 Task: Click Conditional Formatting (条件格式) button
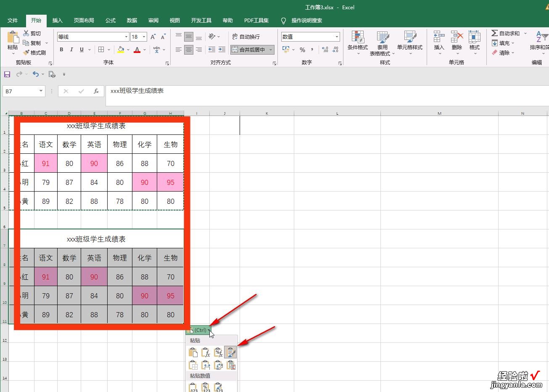click(358, 43)
